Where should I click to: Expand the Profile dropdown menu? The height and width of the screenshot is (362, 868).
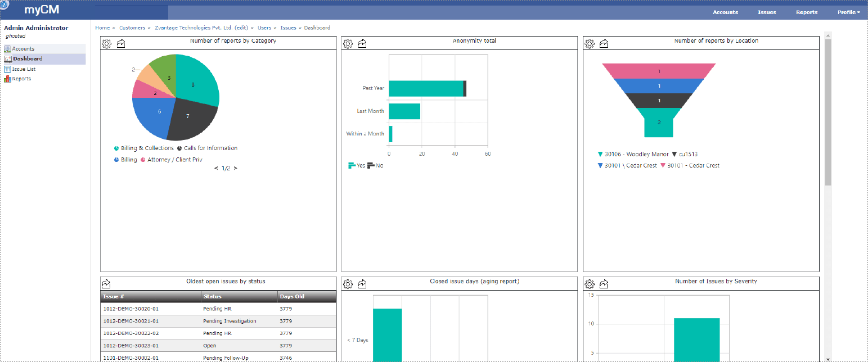(848, 12)
